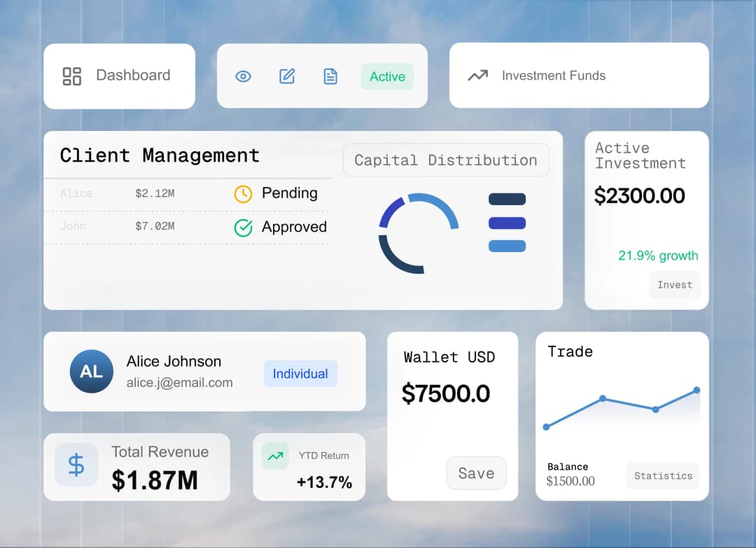Click the dollar sign Total Revenue icon
Image resolution: width=756 pixels, height=548 pixels.
pos(76,465)
